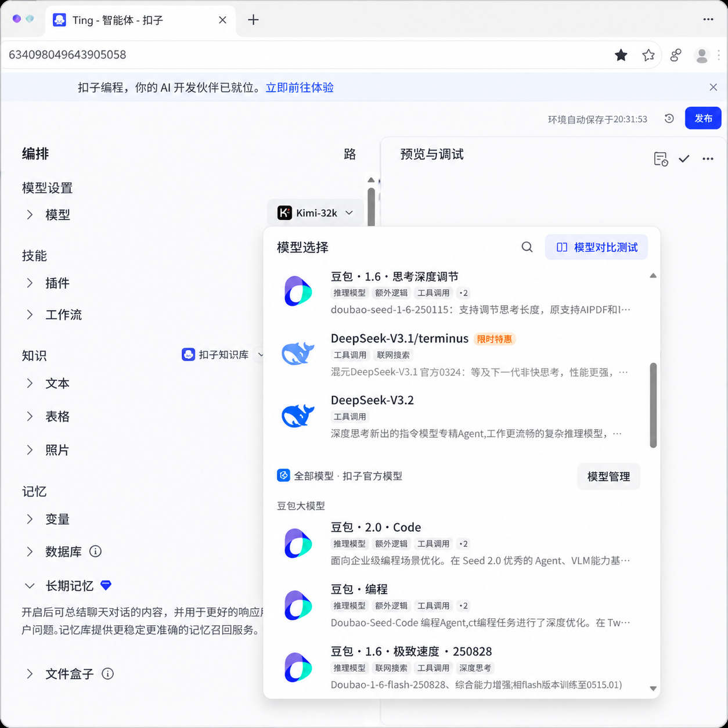Click the model list scroll-up arrow
728x728 pixels.
[x=653, y=276]
